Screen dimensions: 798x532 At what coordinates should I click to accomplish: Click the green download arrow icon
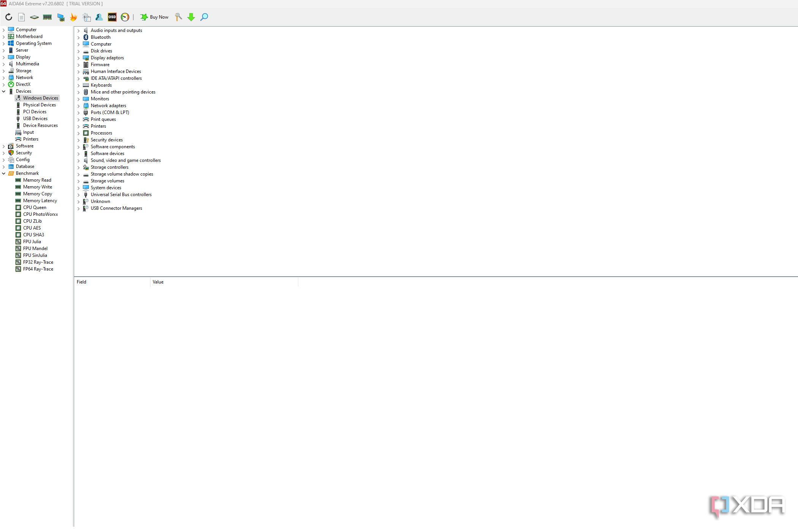point(191,17)
